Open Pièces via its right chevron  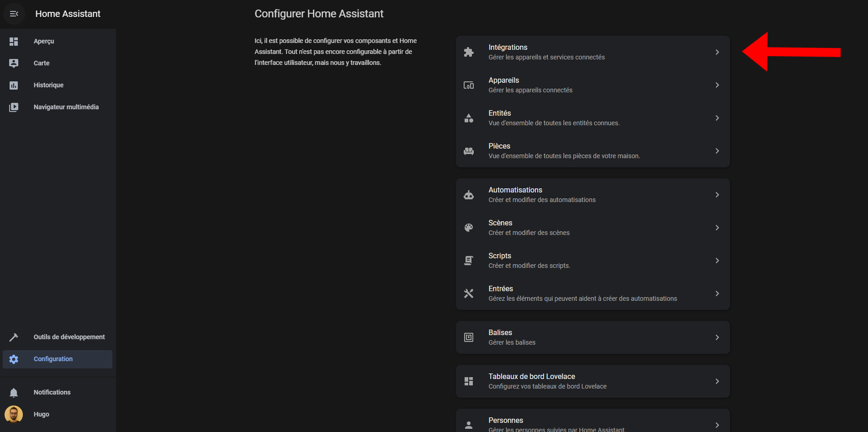[x=717, y=151]
